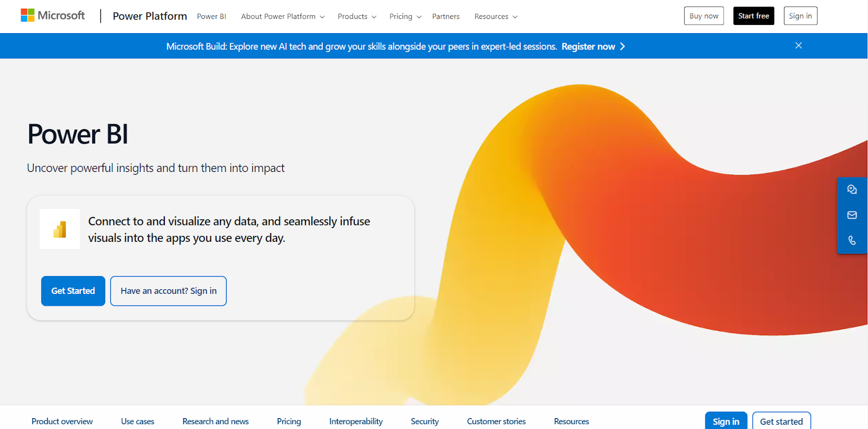Click the email envelope icon
The width and height of the screenshot is (868, 429).
pos(852,215)
